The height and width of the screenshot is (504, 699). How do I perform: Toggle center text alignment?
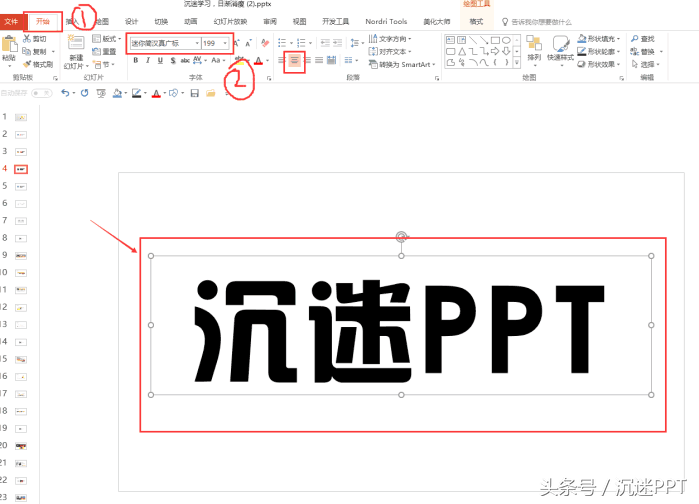pyautogui.click(x=294, y=60)
